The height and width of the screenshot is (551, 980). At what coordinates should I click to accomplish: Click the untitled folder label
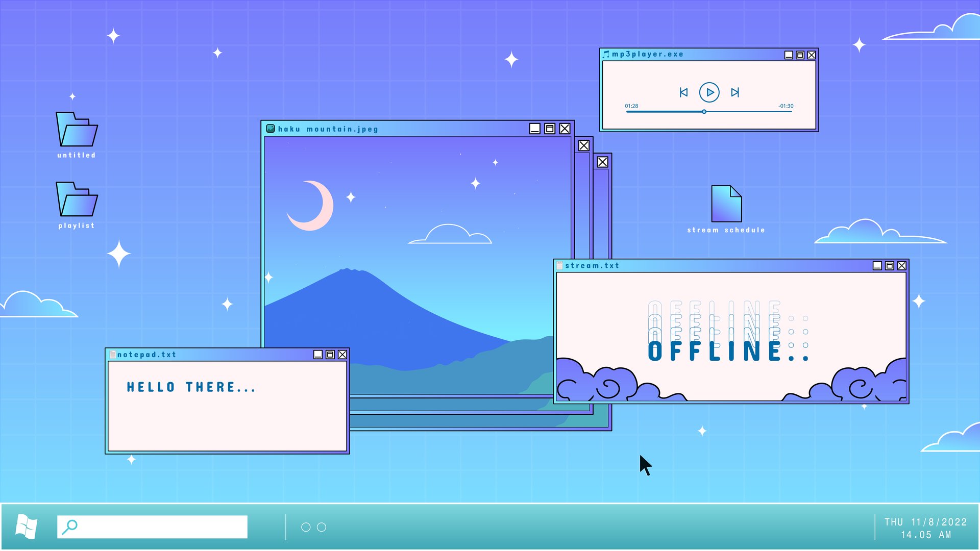pos(77,155)
